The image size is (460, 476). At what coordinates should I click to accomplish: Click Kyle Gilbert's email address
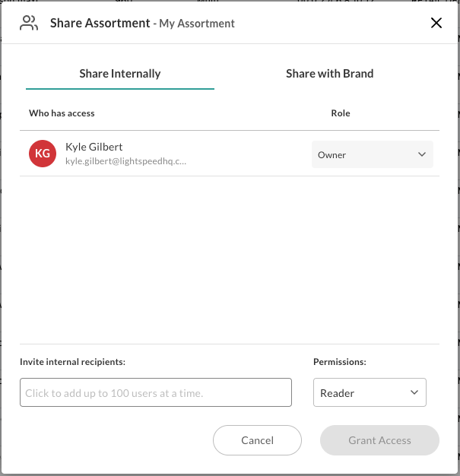coord(125,161)
